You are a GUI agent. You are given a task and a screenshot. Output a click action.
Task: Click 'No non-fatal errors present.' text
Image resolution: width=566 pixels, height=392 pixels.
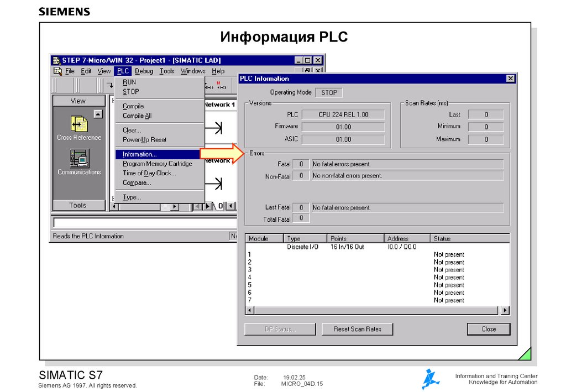(347, 176)
